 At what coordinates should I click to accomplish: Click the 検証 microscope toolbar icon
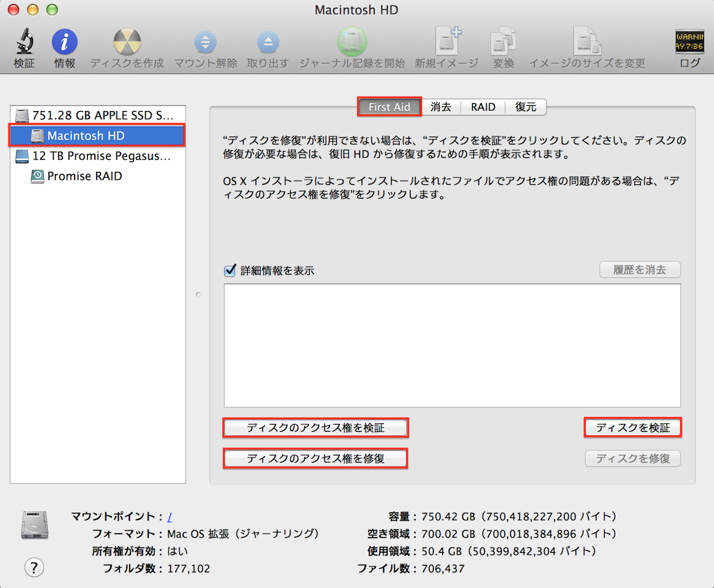[24, 41]
